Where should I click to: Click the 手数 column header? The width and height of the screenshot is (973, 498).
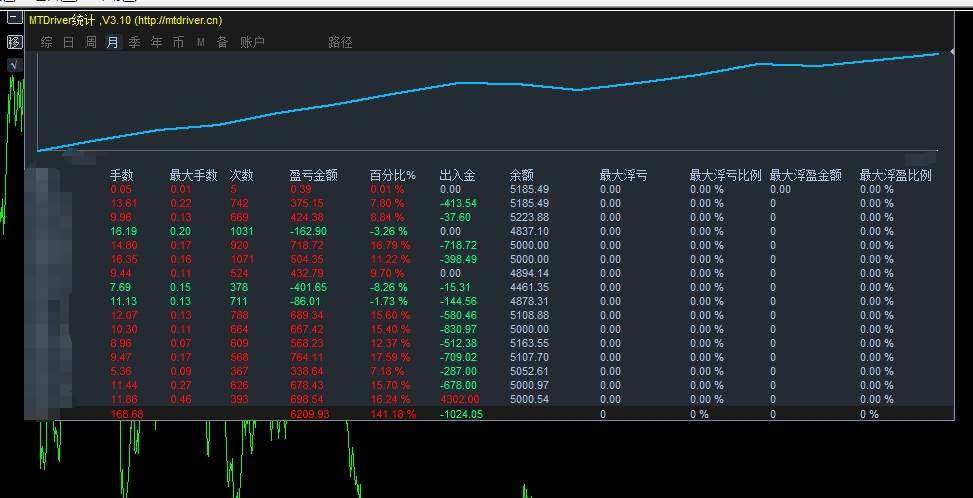tap(122, 176)
